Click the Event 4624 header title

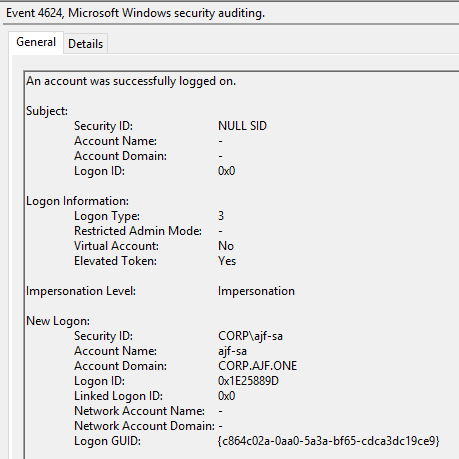point(135,13)
